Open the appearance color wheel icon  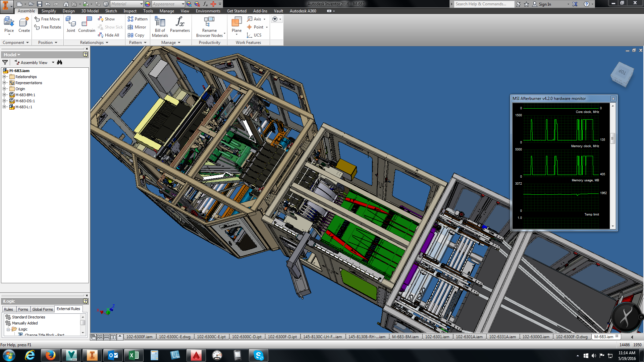(x=148, y=4)
